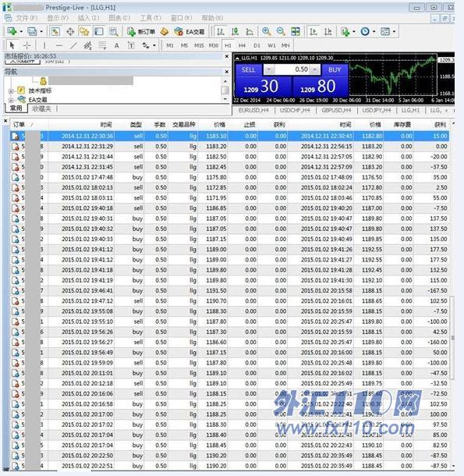Click the zoom out magnifier icon

281,31
